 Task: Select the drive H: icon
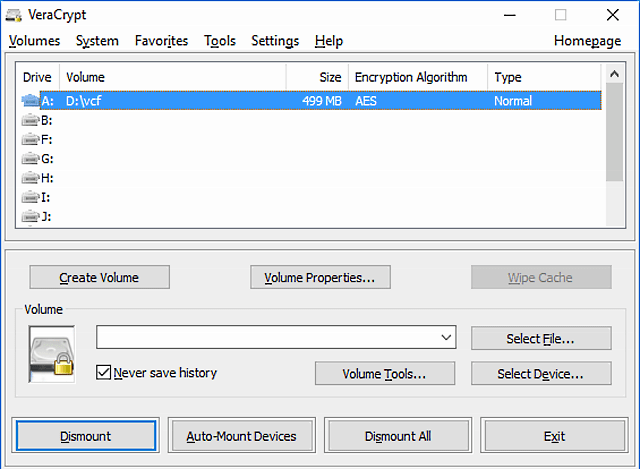(30, 178)
